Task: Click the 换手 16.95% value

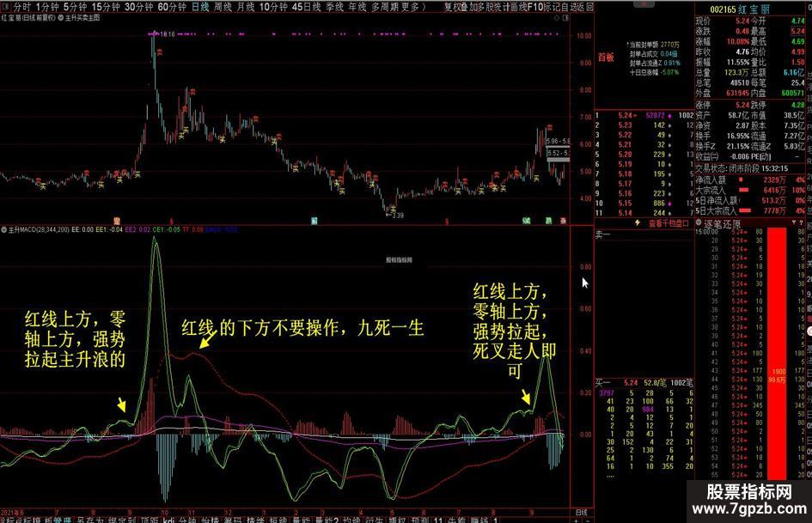Action: point(738,136)
